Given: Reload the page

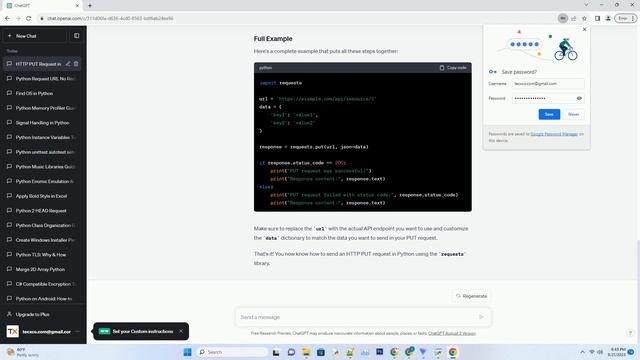Looking at the screenshot, I should (29, 18).
